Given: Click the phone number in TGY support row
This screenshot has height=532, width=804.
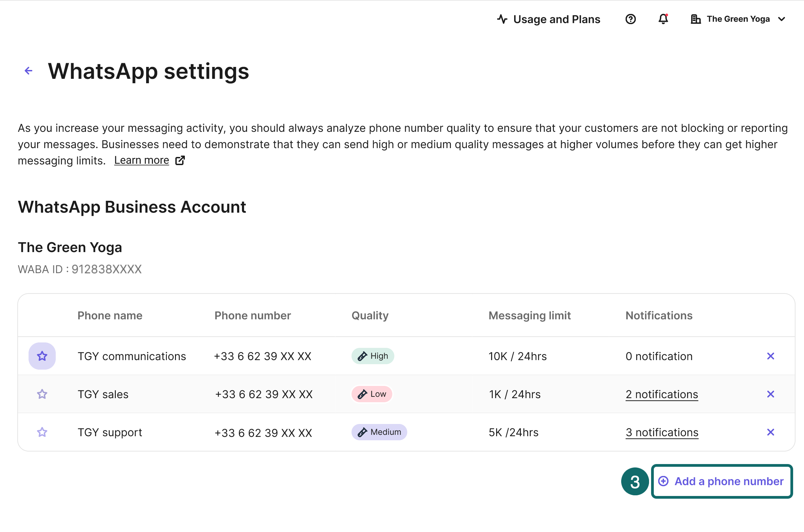Looking at the screenshot, I should (263, 433).
